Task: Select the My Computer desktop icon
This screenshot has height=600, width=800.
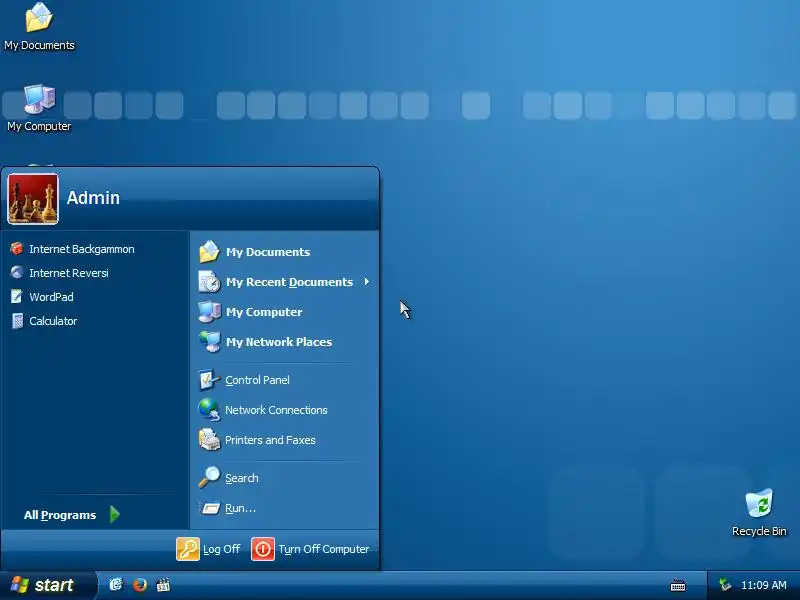Action: (x=39, y=108)
